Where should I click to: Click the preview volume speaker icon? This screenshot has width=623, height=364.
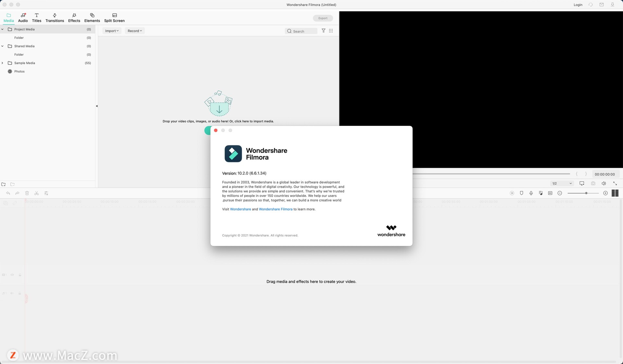(604, 184)
